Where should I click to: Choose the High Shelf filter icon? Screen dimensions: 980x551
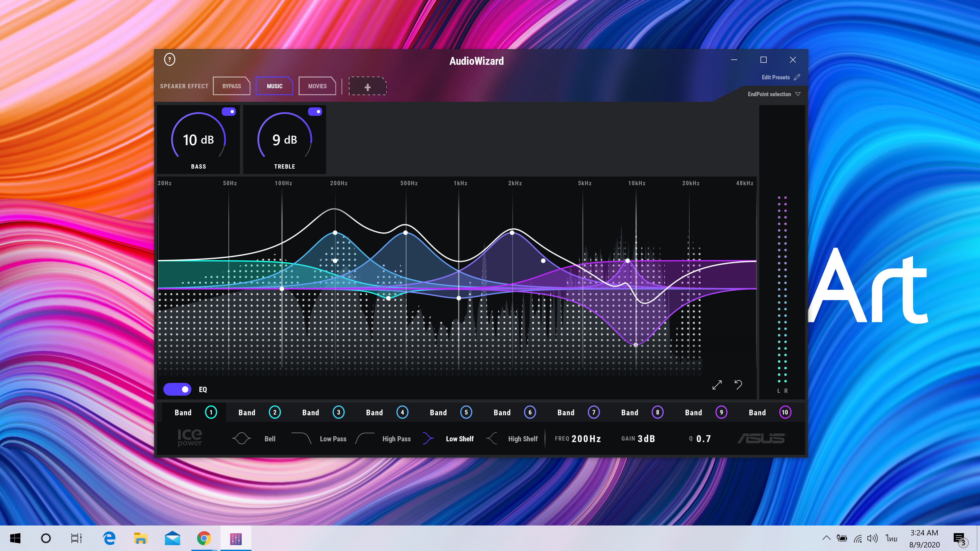point(492,439)
